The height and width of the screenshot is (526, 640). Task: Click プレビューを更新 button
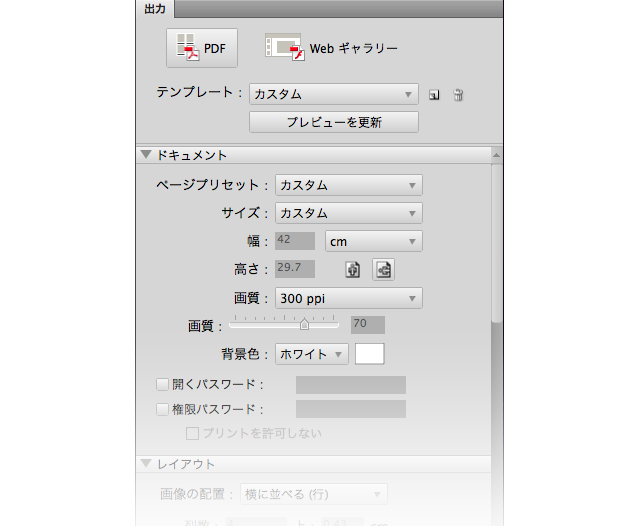click(x=333, y=122)
